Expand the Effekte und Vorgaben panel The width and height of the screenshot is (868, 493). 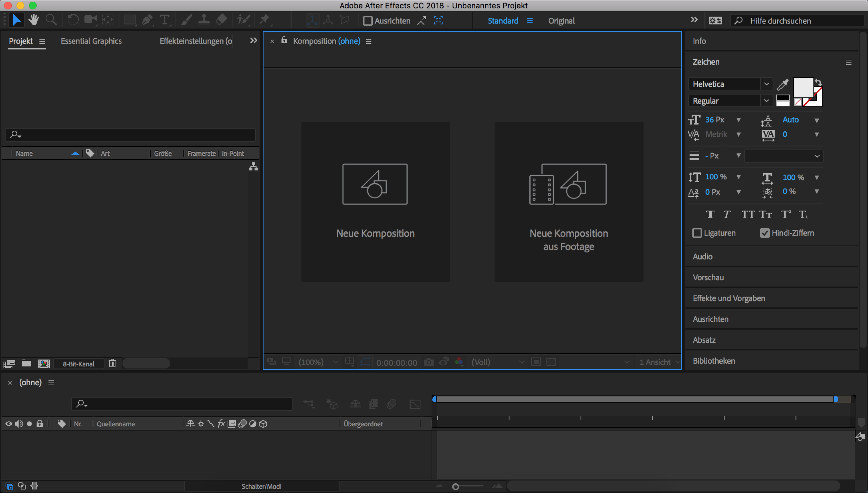click(x=729, y=298)
